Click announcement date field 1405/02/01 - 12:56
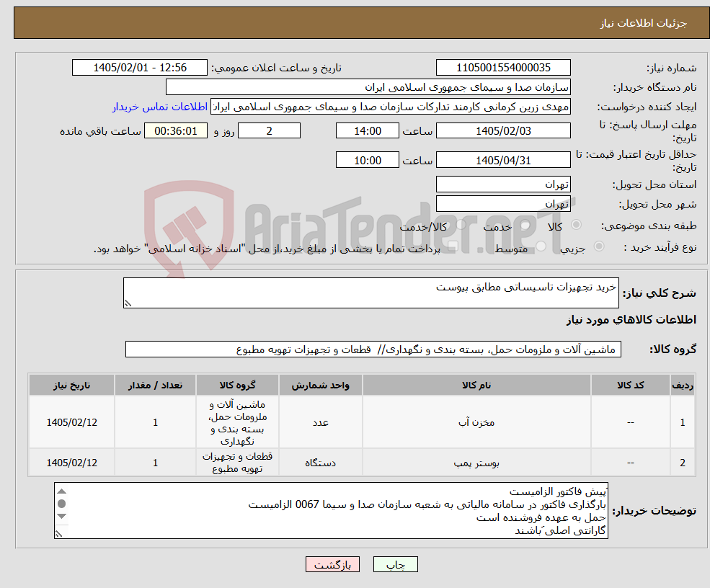710x588 pixels. tap(139, 68)
